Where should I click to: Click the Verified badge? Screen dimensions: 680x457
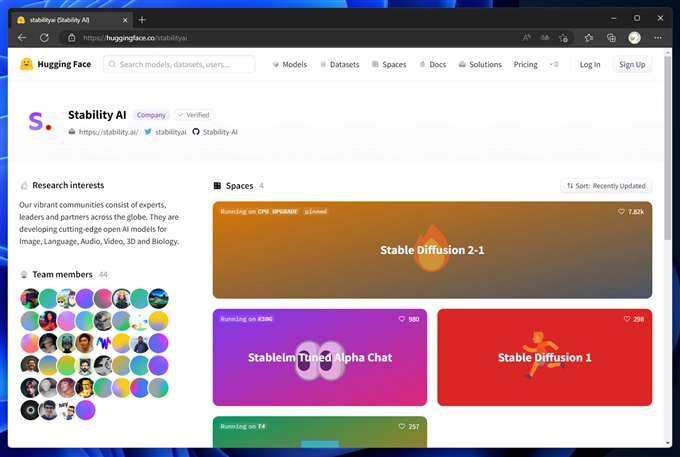tap(193, 115)
